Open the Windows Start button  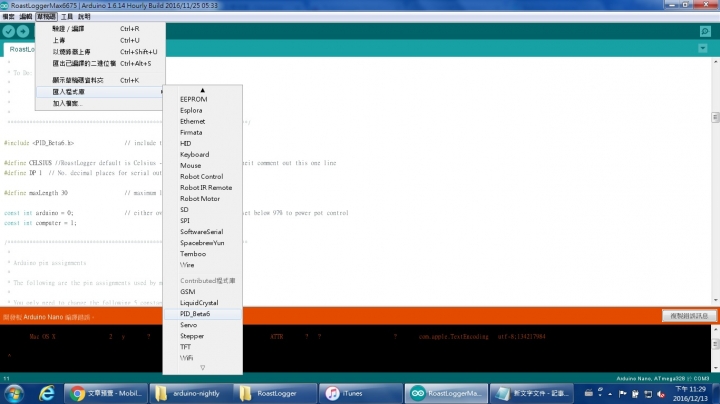tap(14, 393)
